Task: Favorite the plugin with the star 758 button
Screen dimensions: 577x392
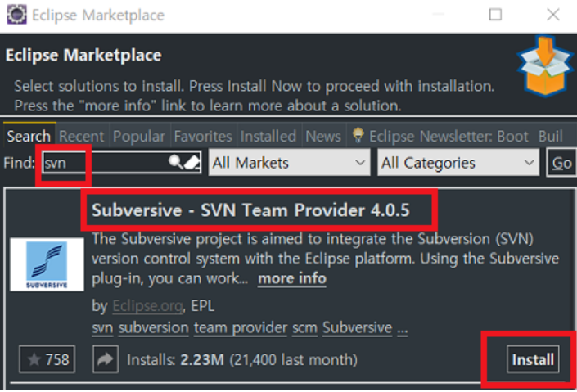Action: 47,359
